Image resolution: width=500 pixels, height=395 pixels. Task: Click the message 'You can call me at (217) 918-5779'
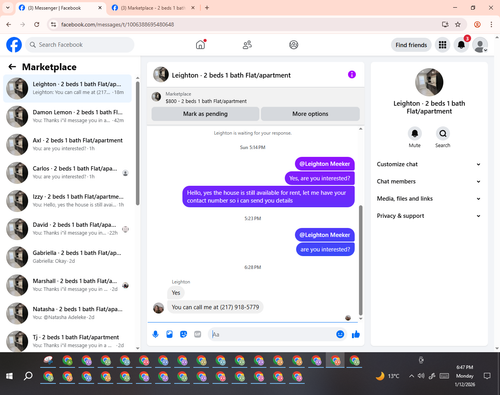click(x=215, y=307)
